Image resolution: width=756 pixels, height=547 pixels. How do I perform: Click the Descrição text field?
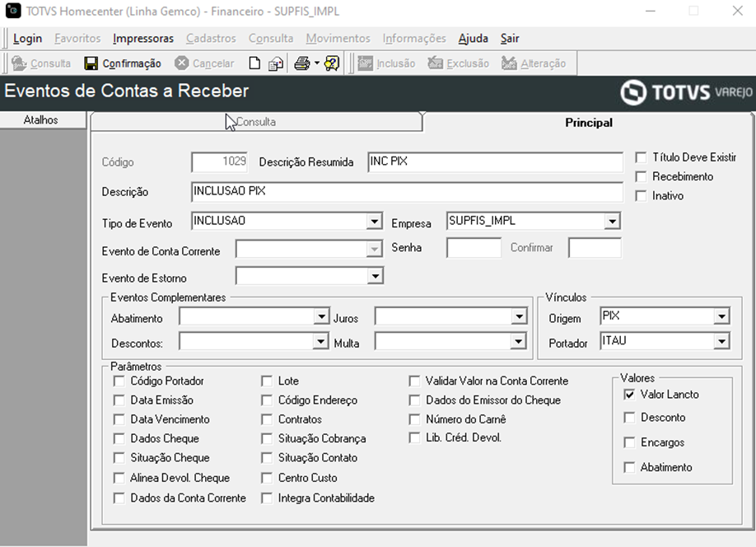407,192
